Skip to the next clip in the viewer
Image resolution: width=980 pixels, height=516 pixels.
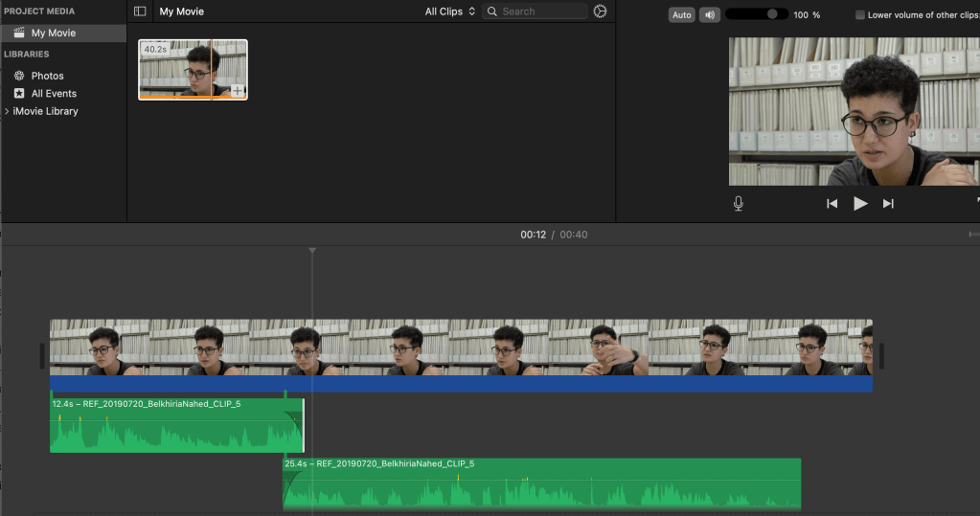coord(888,203)
